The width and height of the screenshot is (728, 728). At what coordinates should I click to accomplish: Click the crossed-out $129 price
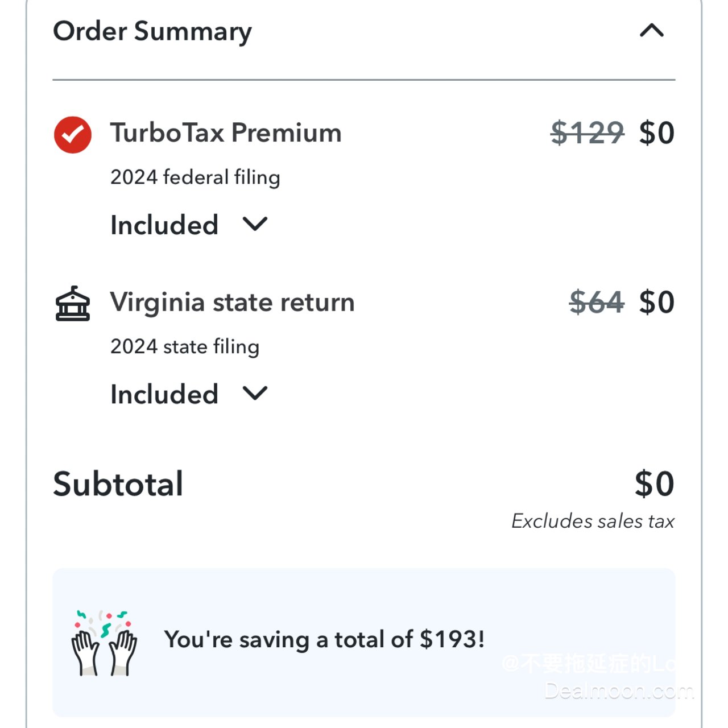click(x=588, y=133)
